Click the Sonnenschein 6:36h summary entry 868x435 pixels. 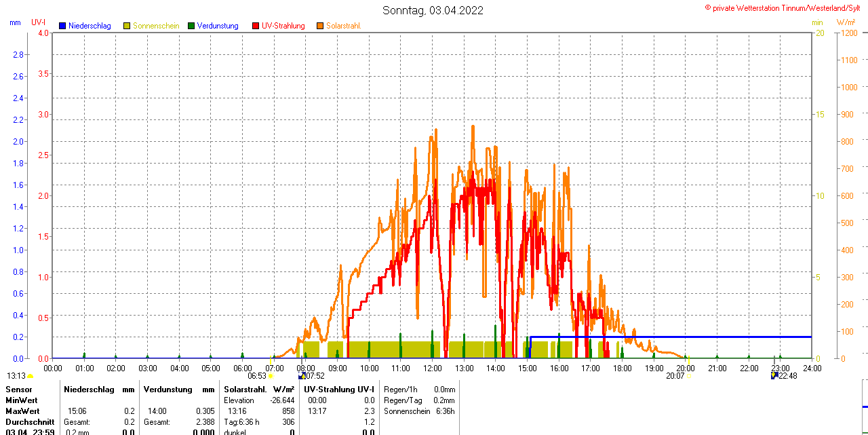(x=419, y=411)
